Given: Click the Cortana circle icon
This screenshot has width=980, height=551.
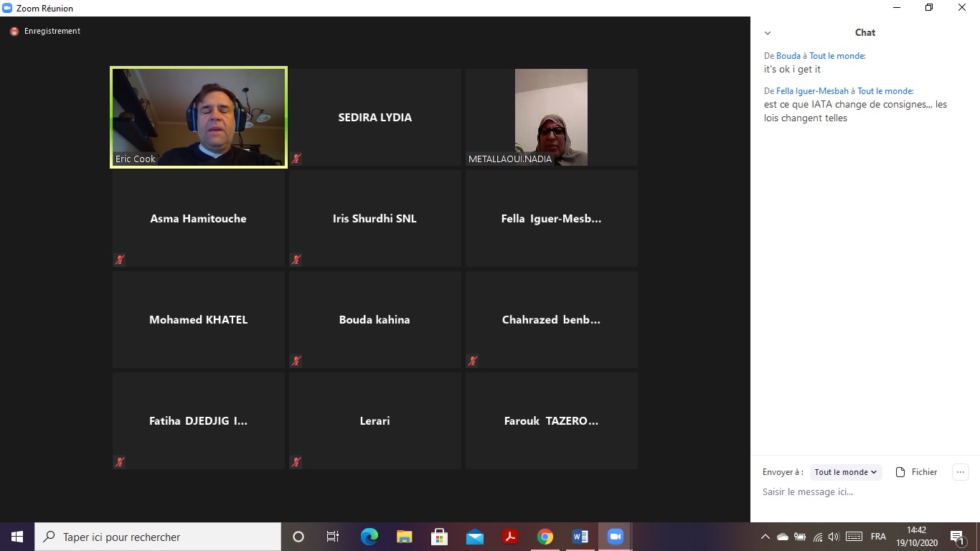Looking at the screenshot, I should 298,537.
